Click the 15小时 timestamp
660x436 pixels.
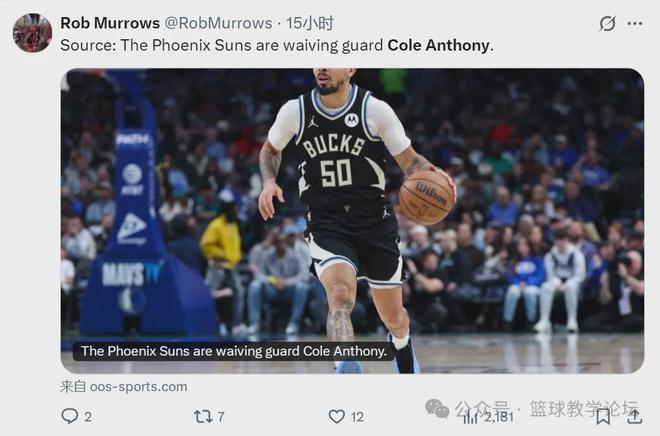click(x=310, y=23)
